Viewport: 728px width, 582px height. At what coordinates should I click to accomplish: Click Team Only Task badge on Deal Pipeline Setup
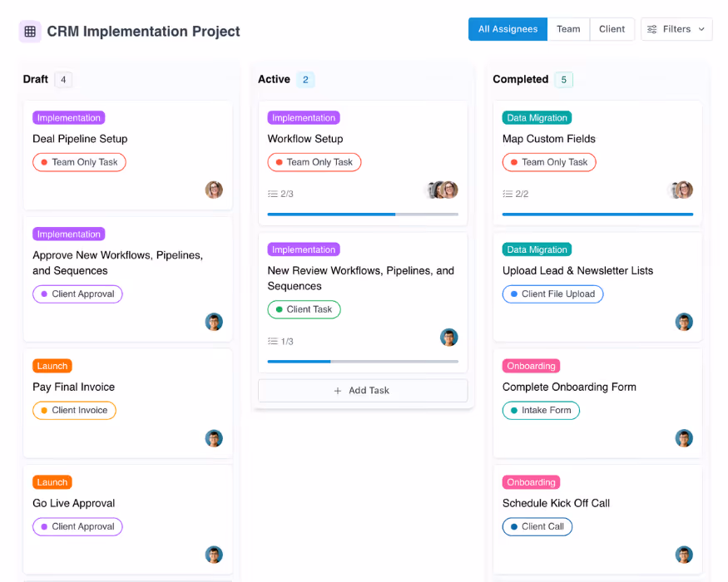(79, 162)
